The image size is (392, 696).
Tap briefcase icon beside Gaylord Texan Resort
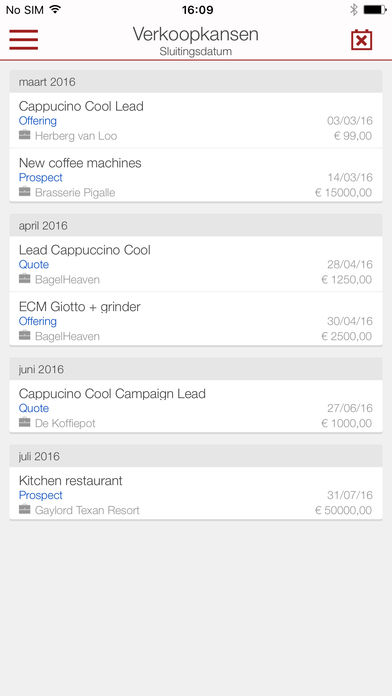click(25, 510)
